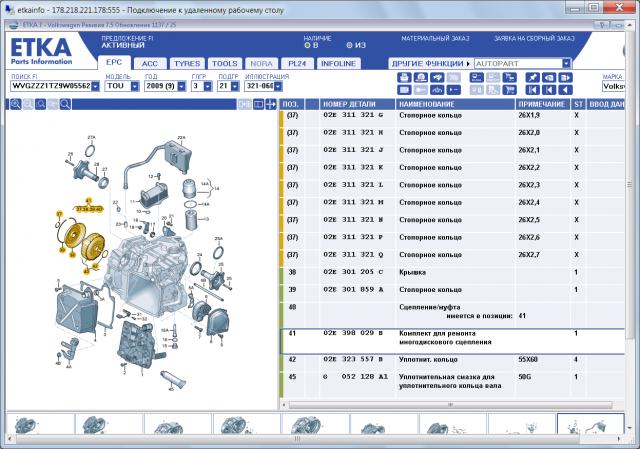Open the ГОД dropdown showing 2009 (9)
Viewport: 640px width, 449px height.
click(x=182, y=86)
